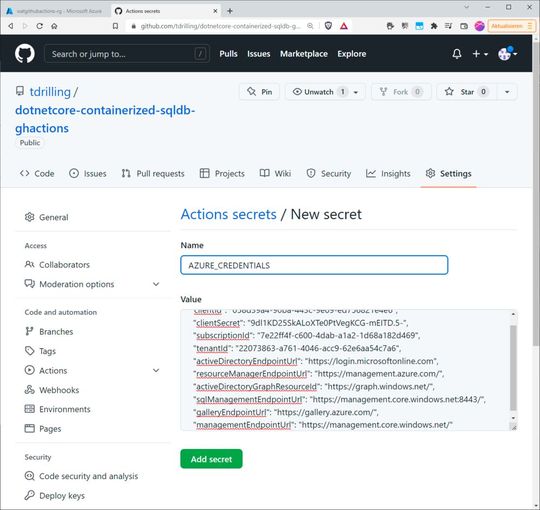Open the browser profile avatar
The width and height of the screenshot is (540, 510).
tap(479, 26)
